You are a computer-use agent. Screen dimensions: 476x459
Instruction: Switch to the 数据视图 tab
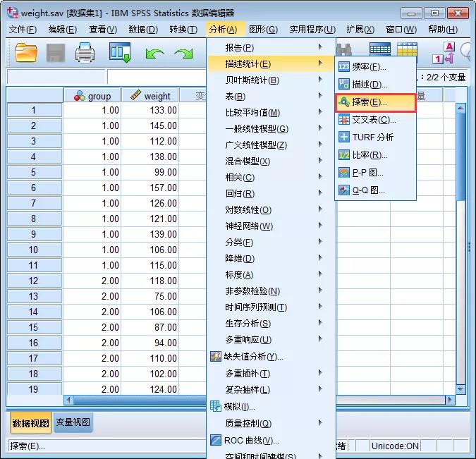tap(30, 423)
